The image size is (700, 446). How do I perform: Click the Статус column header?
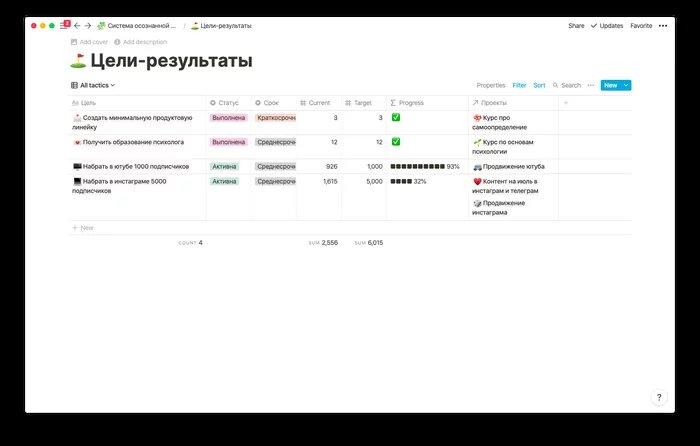[229, 103]
